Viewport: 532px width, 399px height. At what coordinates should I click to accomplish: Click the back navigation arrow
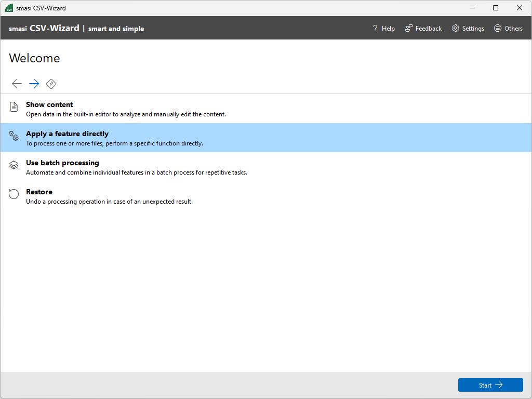(x=17, y=84)
